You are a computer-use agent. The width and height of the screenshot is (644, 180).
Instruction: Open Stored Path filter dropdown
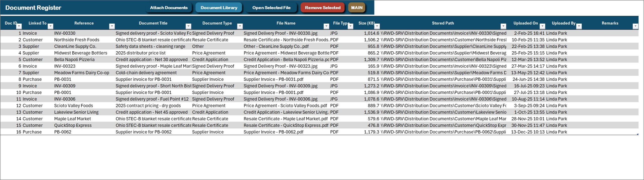(x=503, y=26)
